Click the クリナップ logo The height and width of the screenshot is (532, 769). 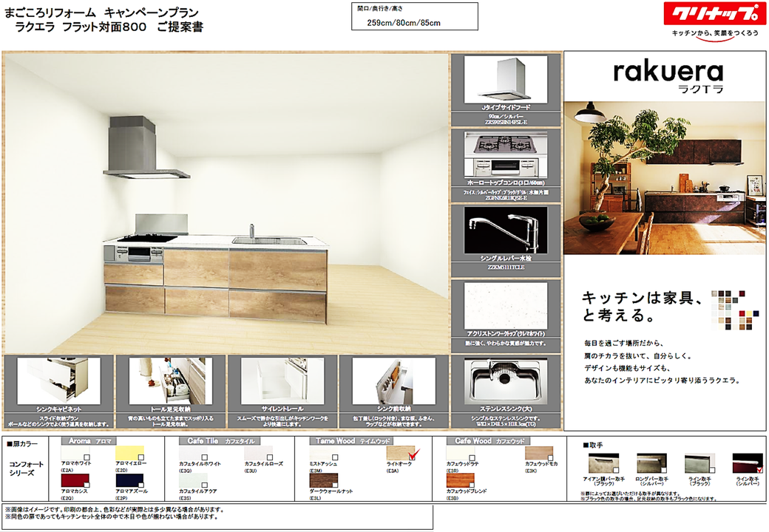coord(714,14)
